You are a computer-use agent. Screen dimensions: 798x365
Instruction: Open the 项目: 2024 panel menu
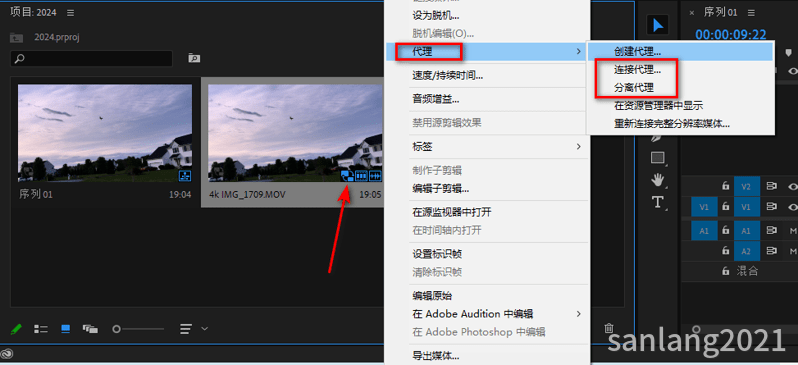[70, 12]
